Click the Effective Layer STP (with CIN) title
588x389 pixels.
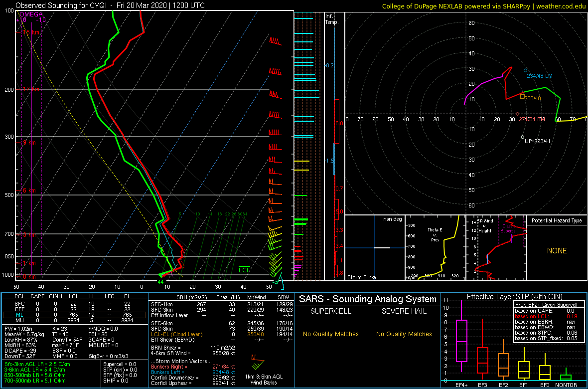pyautogui.click(x=513, y=297)
